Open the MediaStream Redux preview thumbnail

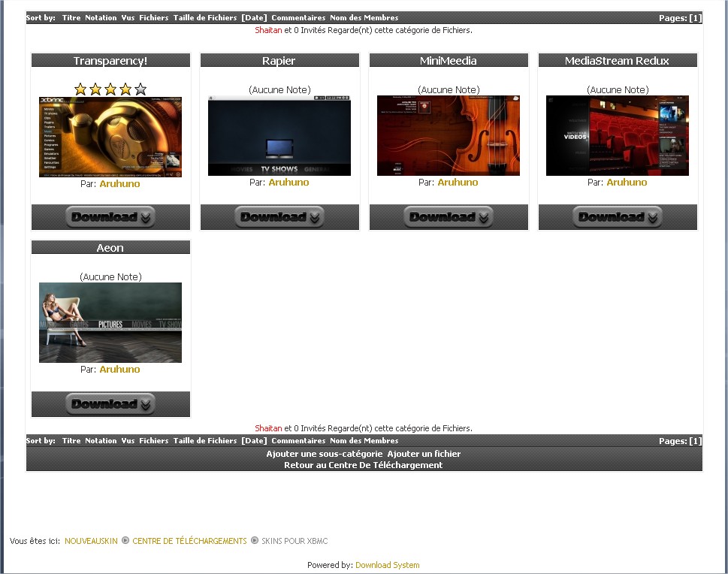coord(618,135)
